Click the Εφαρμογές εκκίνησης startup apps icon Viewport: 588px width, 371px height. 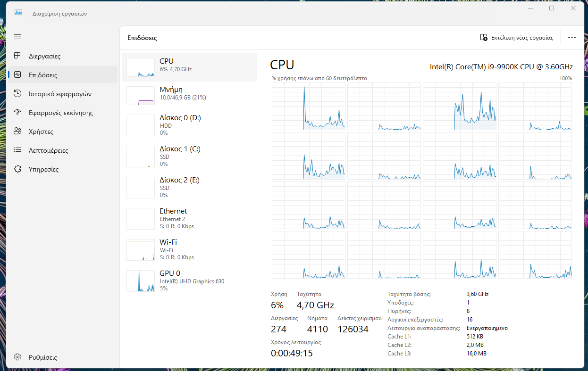pyautogui.click(x=17, y=113)
